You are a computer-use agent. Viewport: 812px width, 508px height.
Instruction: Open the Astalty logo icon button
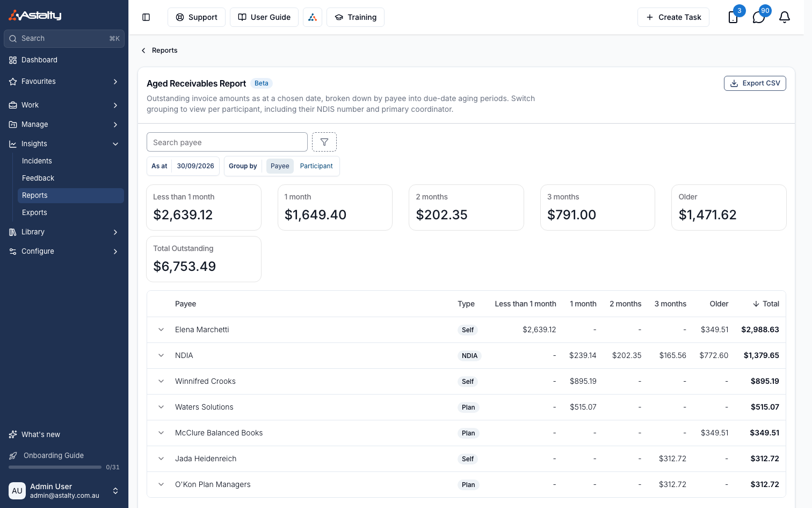click(x=313, y=17)
